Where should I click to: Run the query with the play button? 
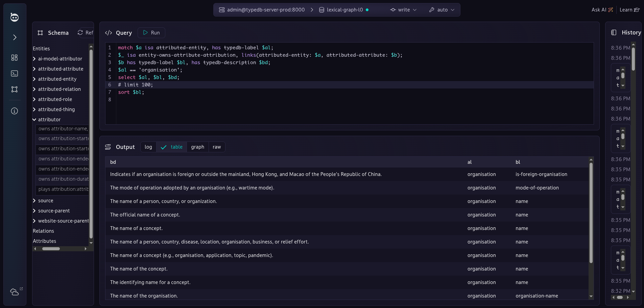(151, 33)
